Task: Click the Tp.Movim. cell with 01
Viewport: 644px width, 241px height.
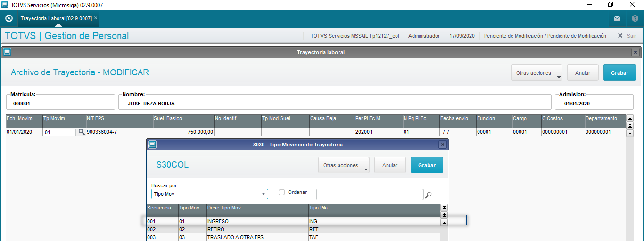Action: tap(59, 132)
